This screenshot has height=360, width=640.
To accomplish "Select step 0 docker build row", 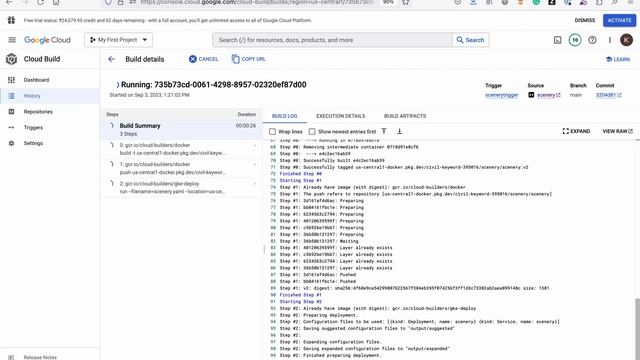I will 181,149.
